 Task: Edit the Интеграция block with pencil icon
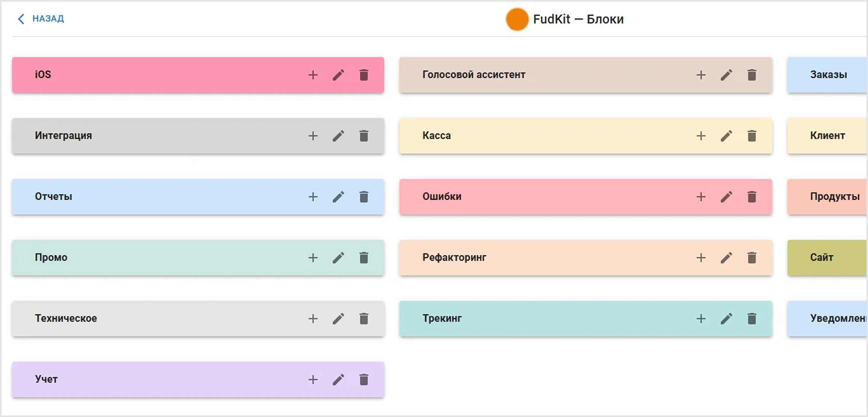click(338, 136)
